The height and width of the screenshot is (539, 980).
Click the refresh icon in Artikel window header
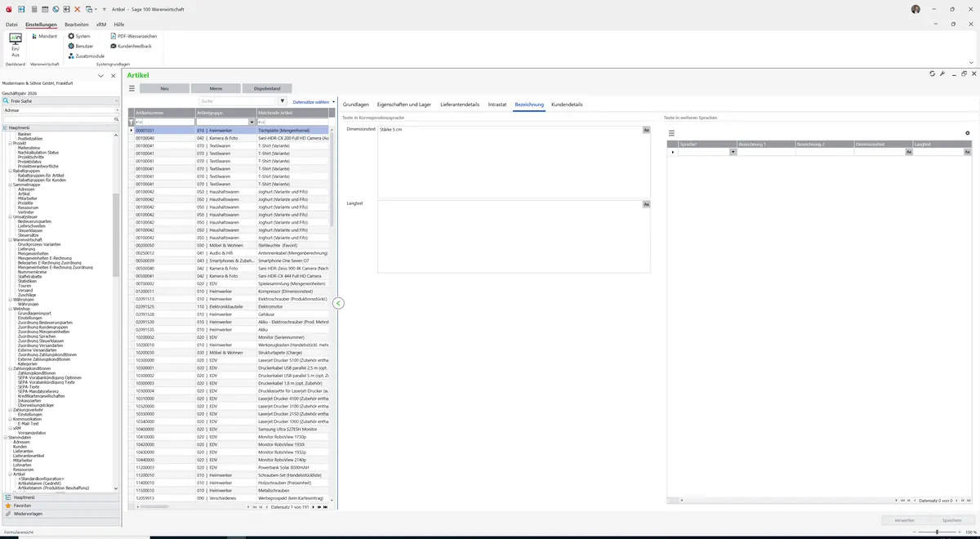(933, 74)
